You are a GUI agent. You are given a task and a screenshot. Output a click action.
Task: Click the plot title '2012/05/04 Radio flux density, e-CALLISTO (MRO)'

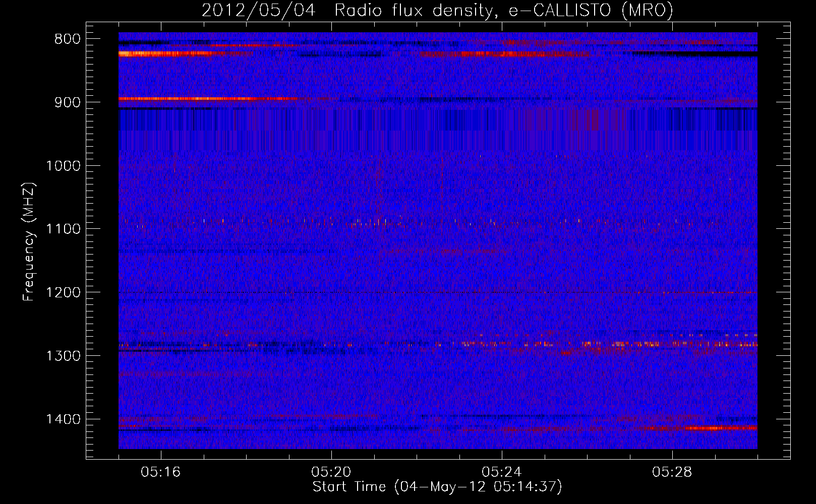[437, 10]
